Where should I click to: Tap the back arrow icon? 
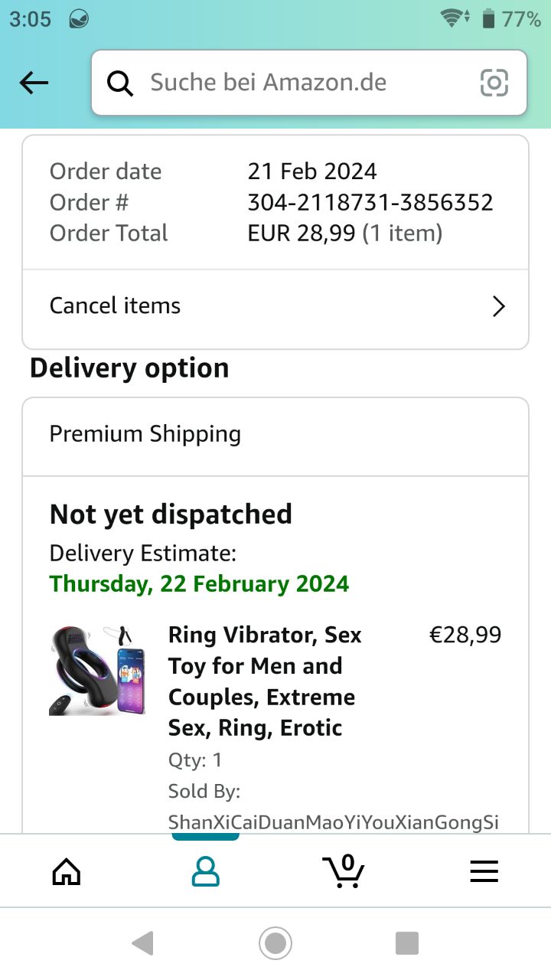(34, 83)
